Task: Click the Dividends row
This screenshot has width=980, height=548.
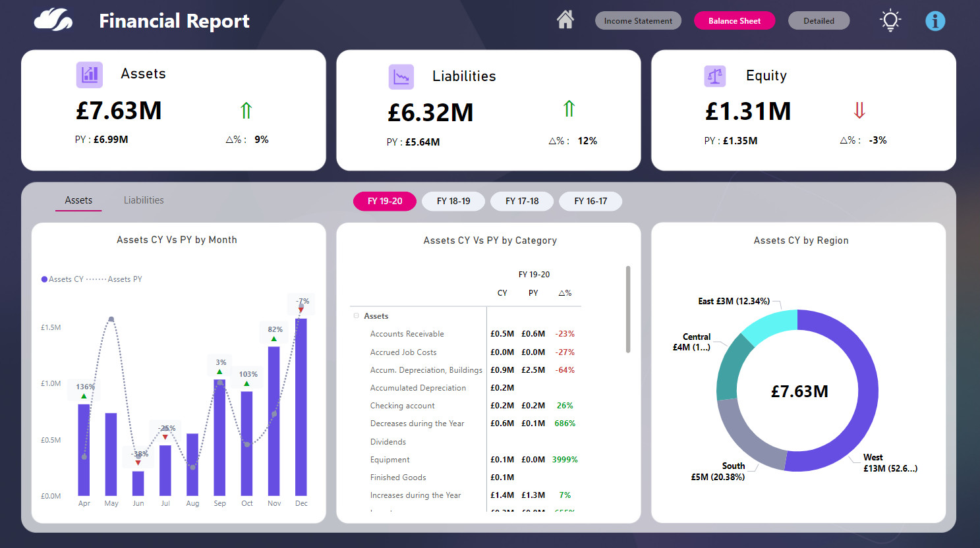Action: click(465, 442)
